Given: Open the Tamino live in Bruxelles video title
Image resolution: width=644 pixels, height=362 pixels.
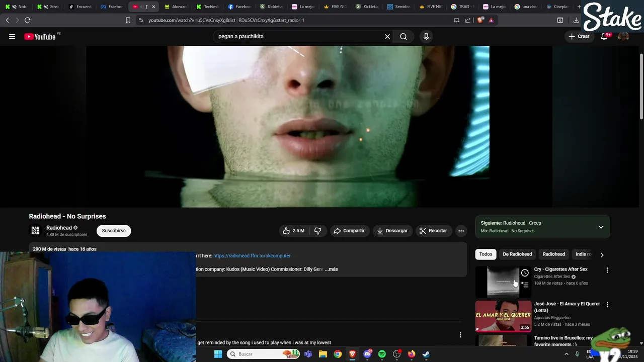Looking at the screenshot, I should pyautogui.click(x=563, y=341).
